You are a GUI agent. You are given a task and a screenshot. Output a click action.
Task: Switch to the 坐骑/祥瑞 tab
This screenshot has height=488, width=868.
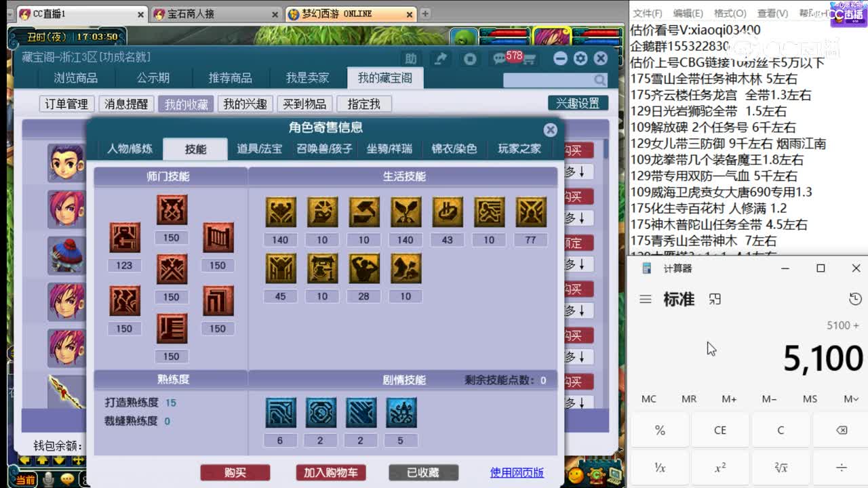(x=391, y=149)
